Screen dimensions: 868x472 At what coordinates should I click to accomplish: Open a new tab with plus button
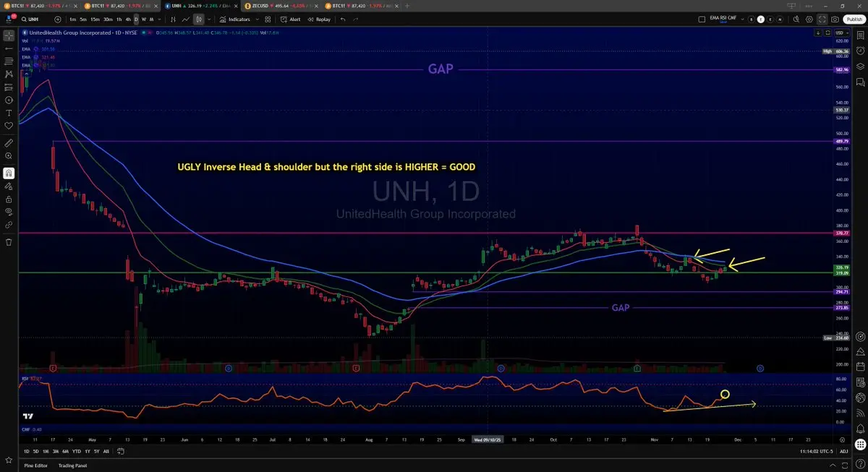pyautogui.click(x=407, y=5)
